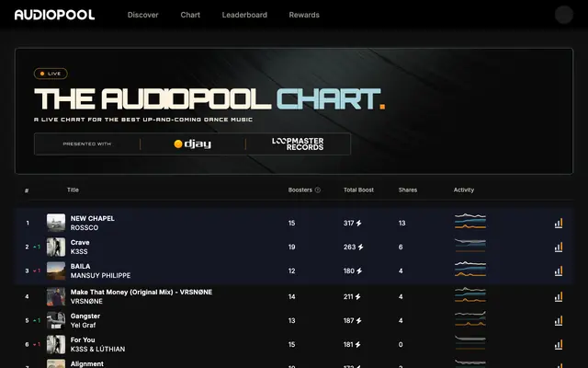Click shares count 13 for NEW CHAPEL
588x368 pixels.
402,223
